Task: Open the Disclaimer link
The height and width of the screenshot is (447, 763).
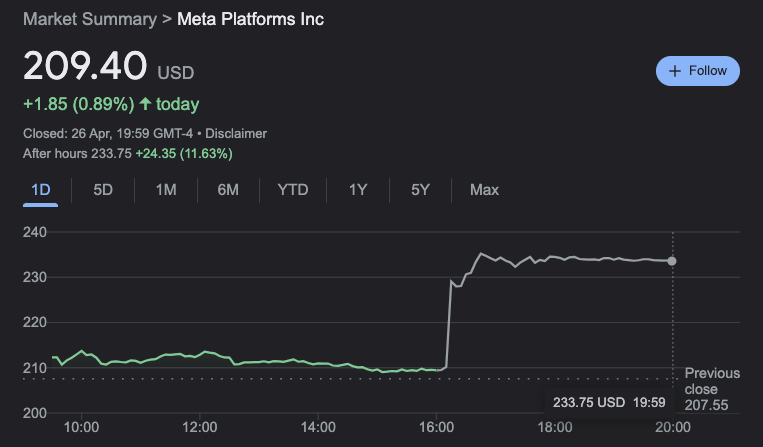Action: coord(236,133)
